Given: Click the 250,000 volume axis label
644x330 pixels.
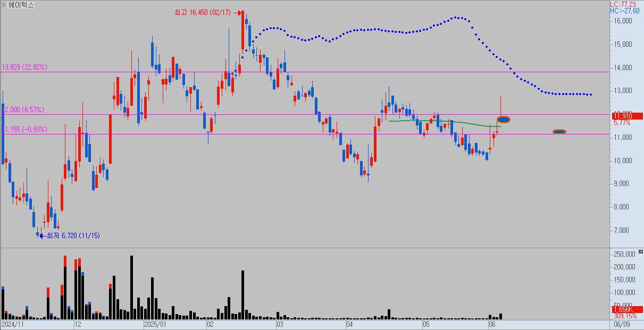Looking at the screenshot, I should (624, 255).
